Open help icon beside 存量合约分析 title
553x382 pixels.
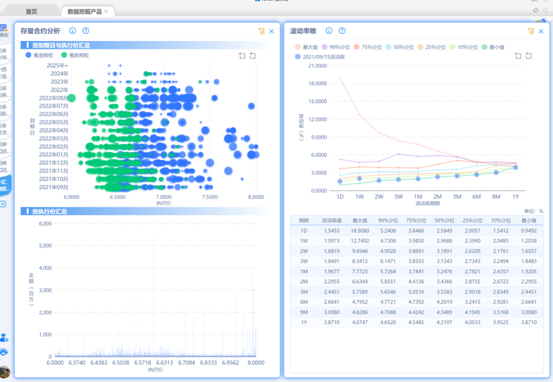(x=86, y=31)
